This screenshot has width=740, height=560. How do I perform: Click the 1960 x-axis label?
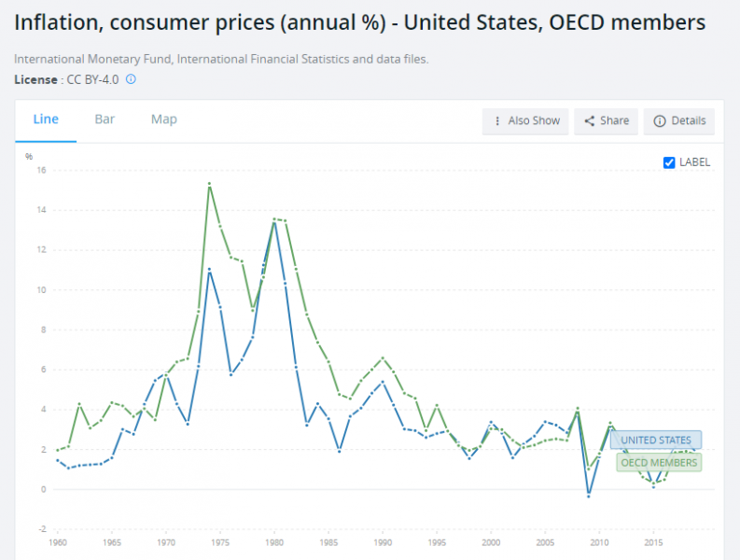coord(56,540)
